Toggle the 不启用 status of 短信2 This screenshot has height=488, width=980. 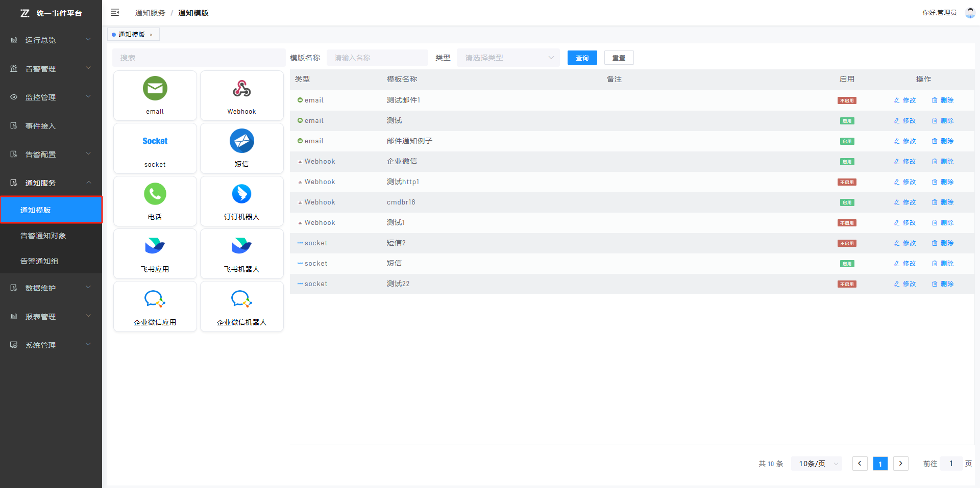(847, 243)
